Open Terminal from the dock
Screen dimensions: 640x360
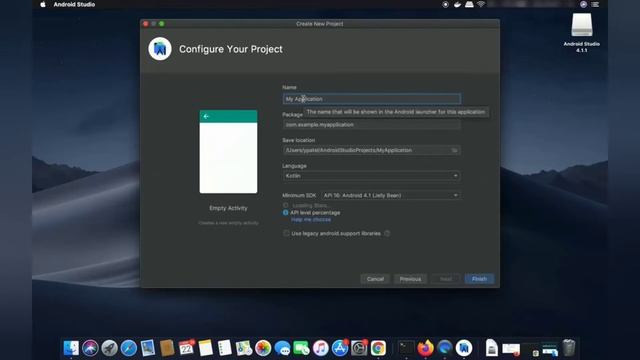tap(406, 348)
